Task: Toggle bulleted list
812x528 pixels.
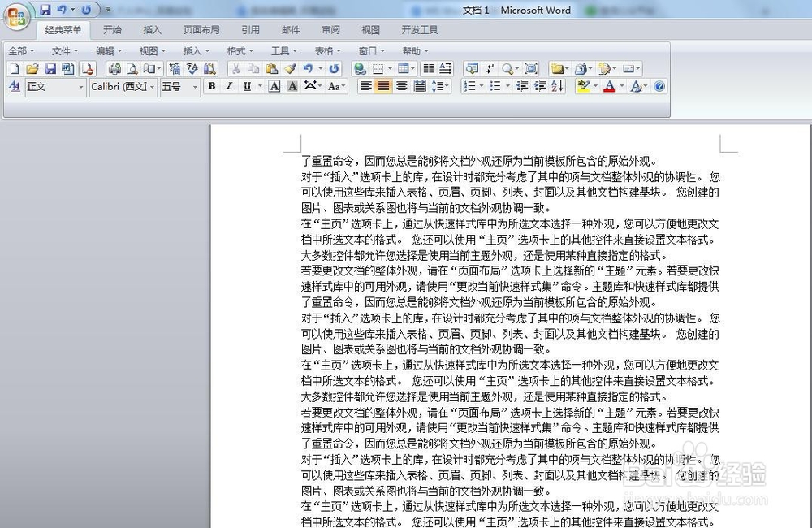Action: pos(495,87)
